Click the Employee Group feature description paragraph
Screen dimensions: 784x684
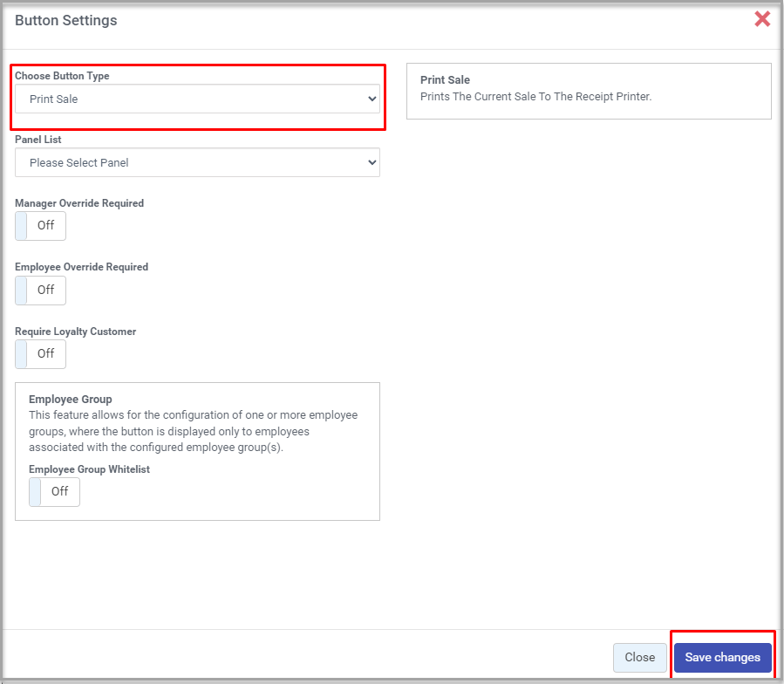pos(193,431)
